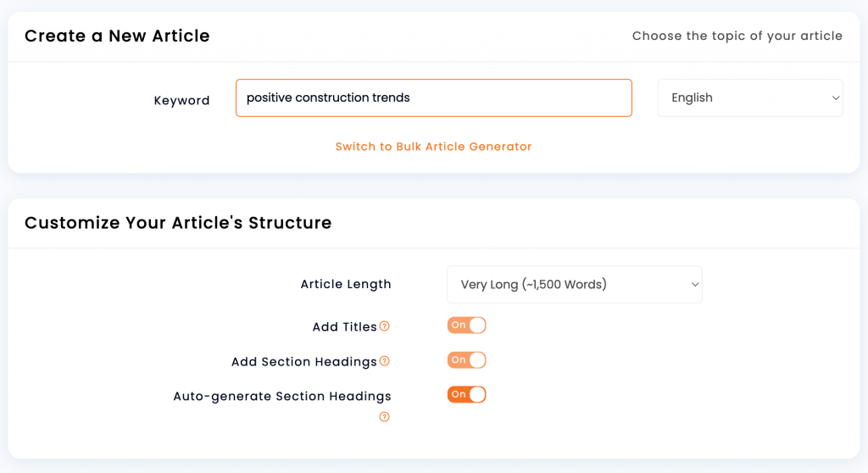Turn off the Add Section Headings toggle
868x473 pixels.
point(467,360)
